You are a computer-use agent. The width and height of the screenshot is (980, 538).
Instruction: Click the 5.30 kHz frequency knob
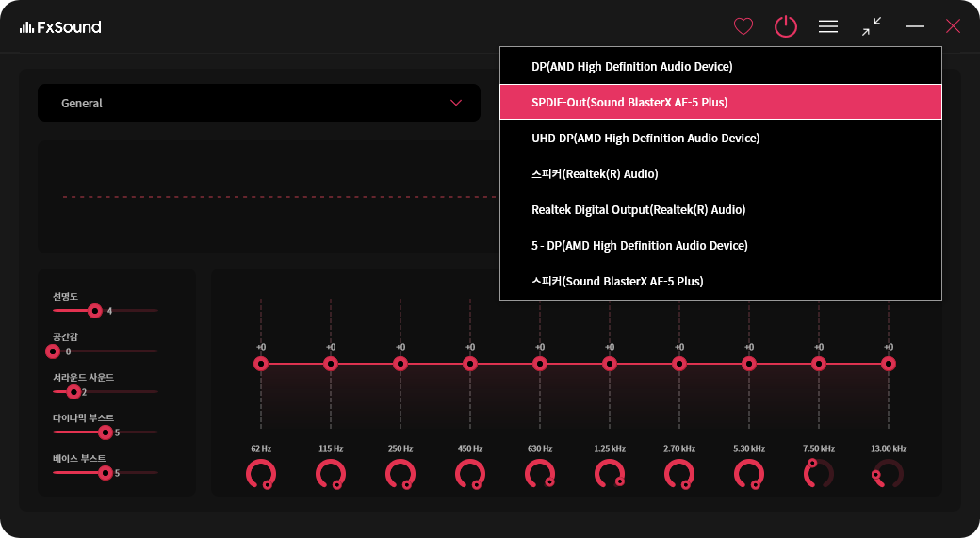coord(749,474)
